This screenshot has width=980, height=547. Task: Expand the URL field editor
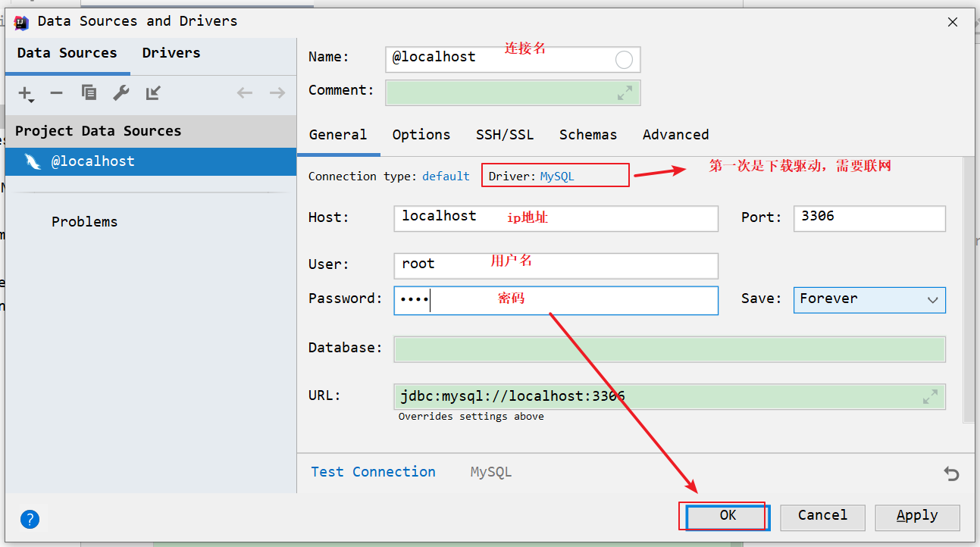pos(930,396)
